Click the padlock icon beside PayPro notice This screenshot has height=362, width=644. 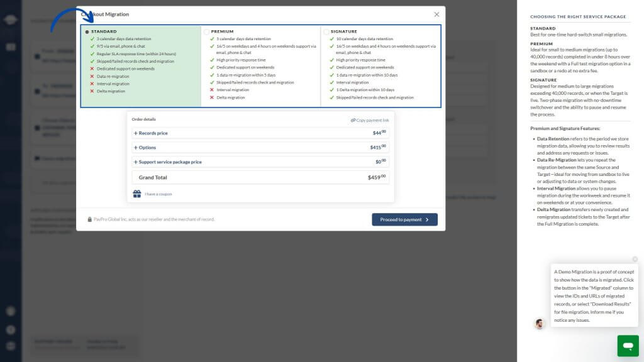click(x=90, y=219)
